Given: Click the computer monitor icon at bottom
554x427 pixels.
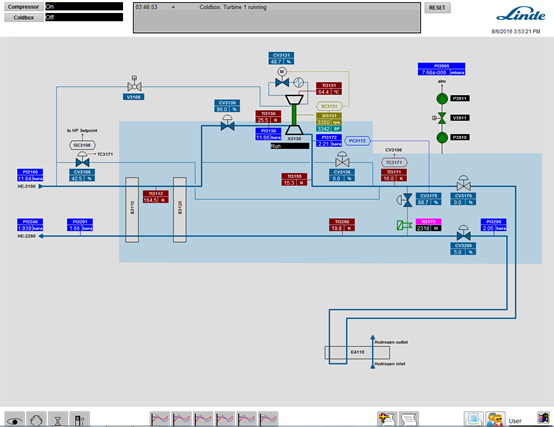Looking at the screenshot, I should 473,419.
